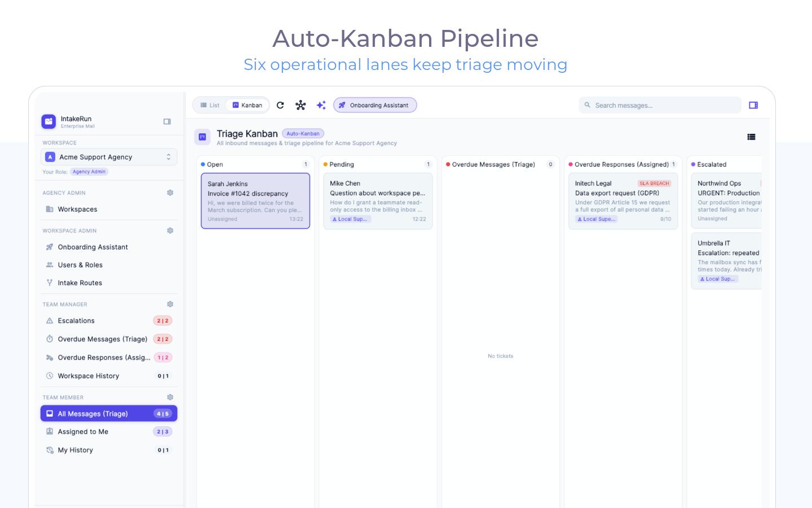This screenshot has width=812, height=508.
Task: Open Intake Routes
Action: coord(109,283)
